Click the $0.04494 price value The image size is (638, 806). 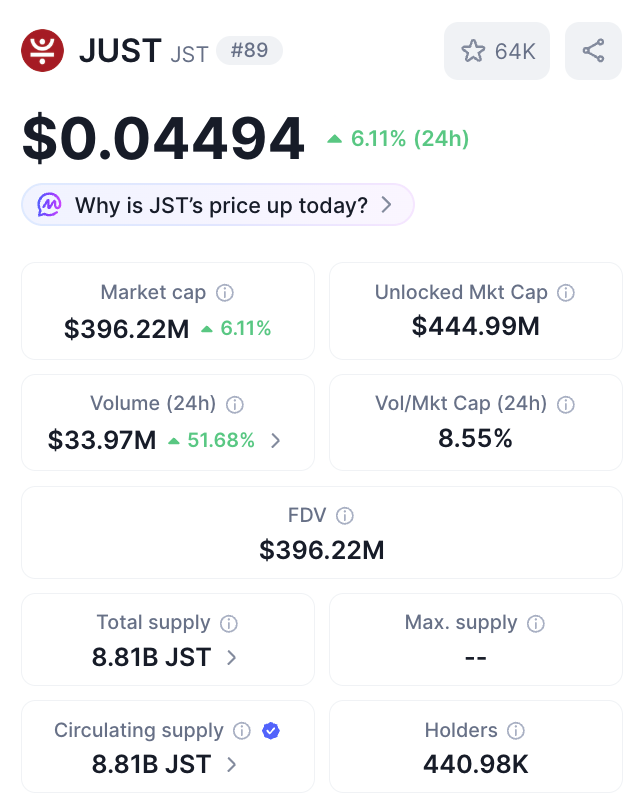pos(163,139)
